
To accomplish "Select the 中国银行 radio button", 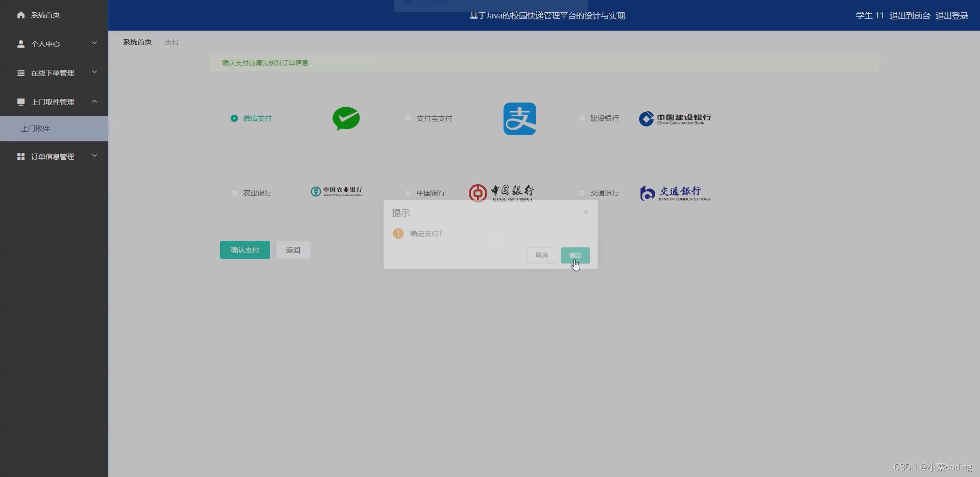I will [408, 193].
